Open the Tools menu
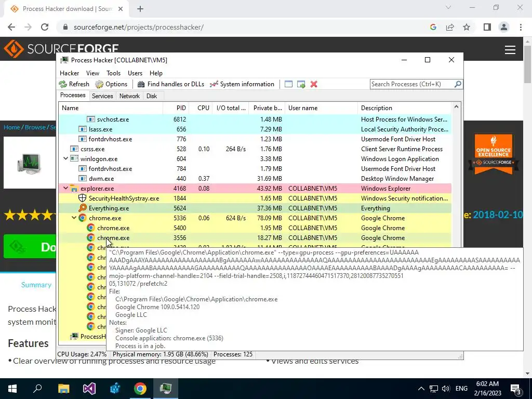This screenshot has height=399, width=532. [113, 73]
